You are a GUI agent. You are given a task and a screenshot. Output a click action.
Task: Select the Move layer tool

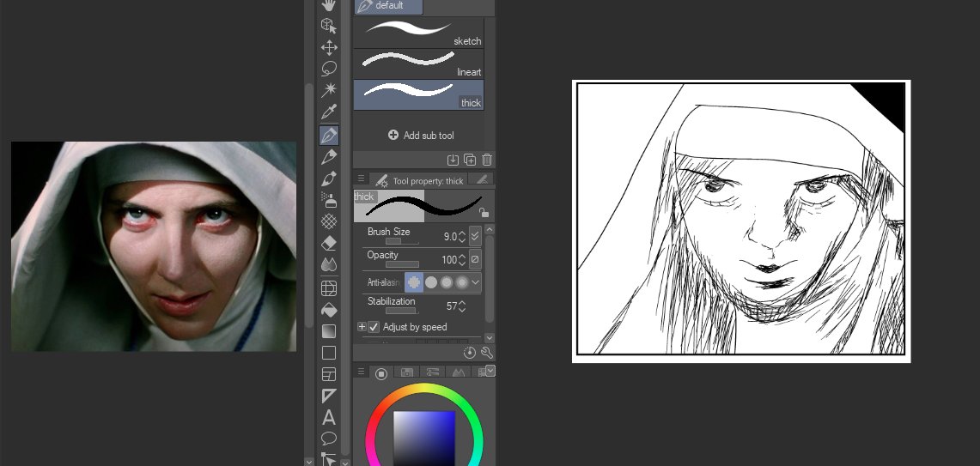pos(329,47)
